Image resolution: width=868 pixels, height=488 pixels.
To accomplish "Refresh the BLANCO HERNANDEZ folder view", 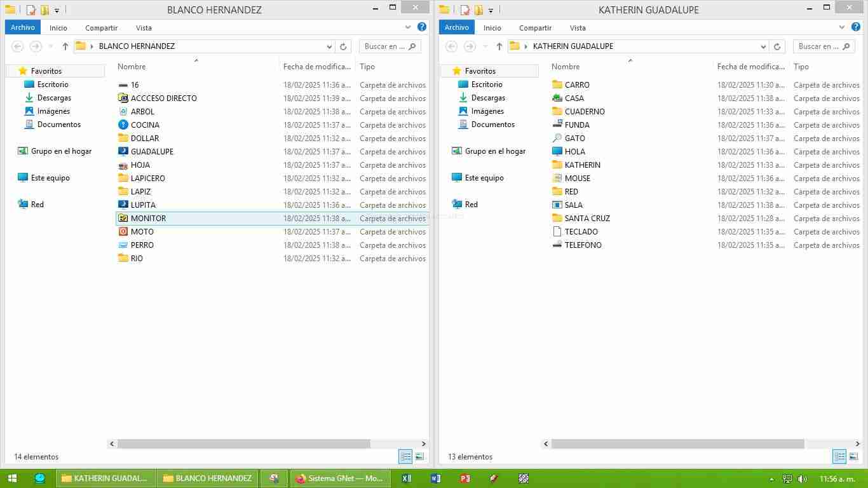I will tap(343, 46).
